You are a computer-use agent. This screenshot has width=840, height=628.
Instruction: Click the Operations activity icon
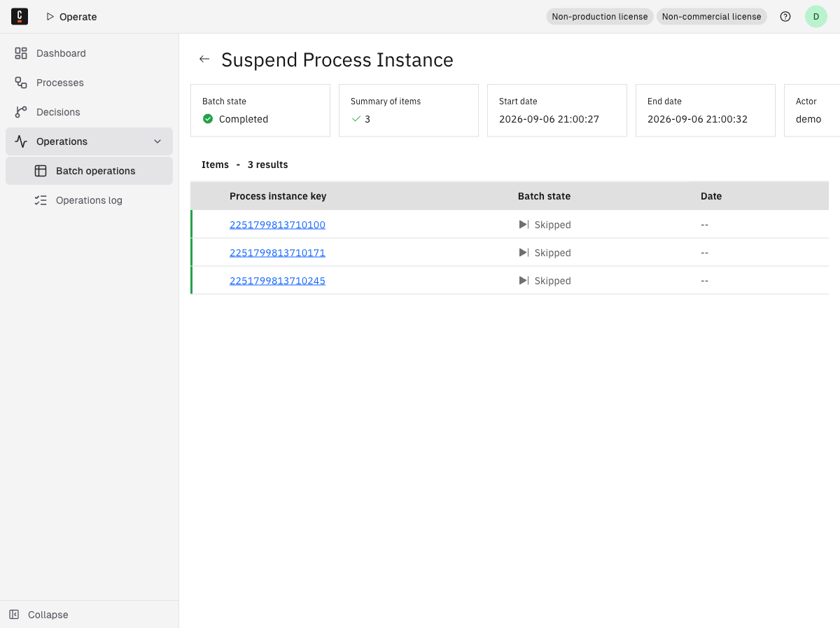click(21, 141)
